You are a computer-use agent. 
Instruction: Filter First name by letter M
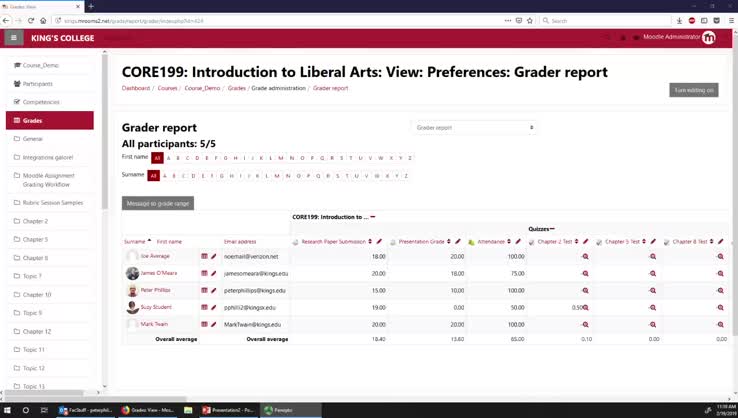[281, 158]
